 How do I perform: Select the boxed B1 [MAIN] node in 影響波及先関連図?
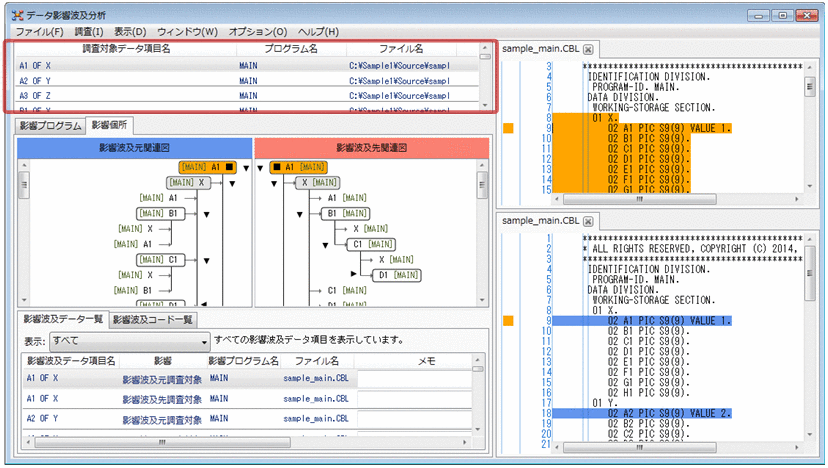point(345,213)
